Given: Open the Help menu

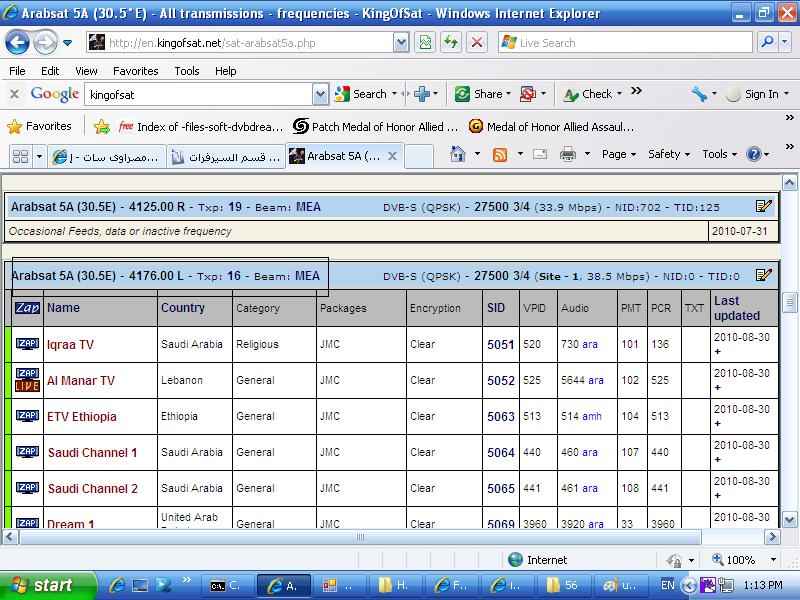Looking at the screenshot, I should tap(225, 71).
